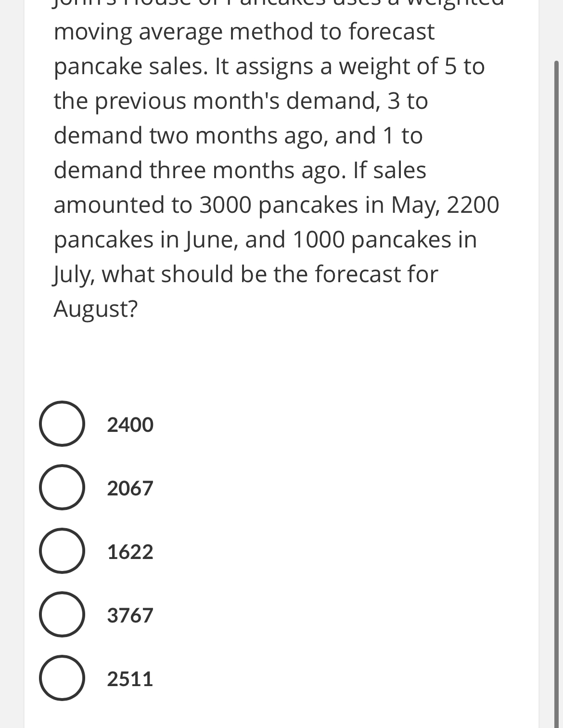Click the answer label 2400
The image size is (563, 728).
129,424
